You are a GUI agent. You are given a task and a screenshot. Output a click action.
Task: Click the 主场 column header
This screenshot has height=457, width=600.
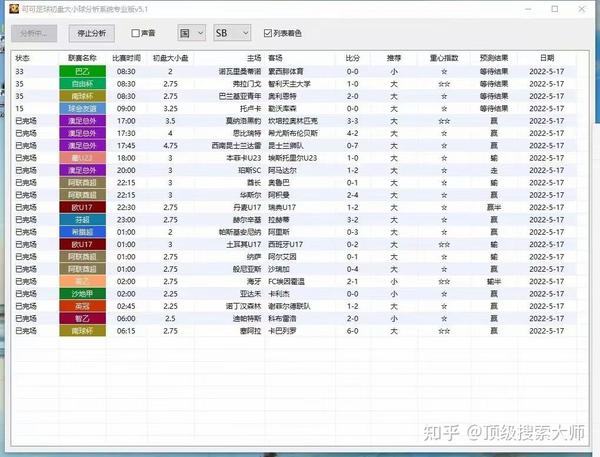pos(254,58)
